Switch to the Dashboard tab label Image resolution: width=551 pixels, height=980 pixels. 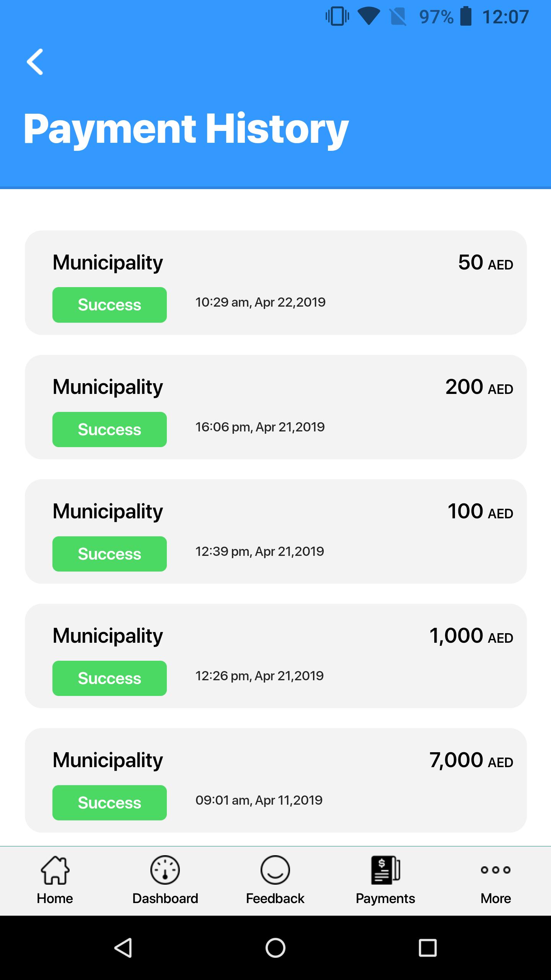(x=165, y=898)
